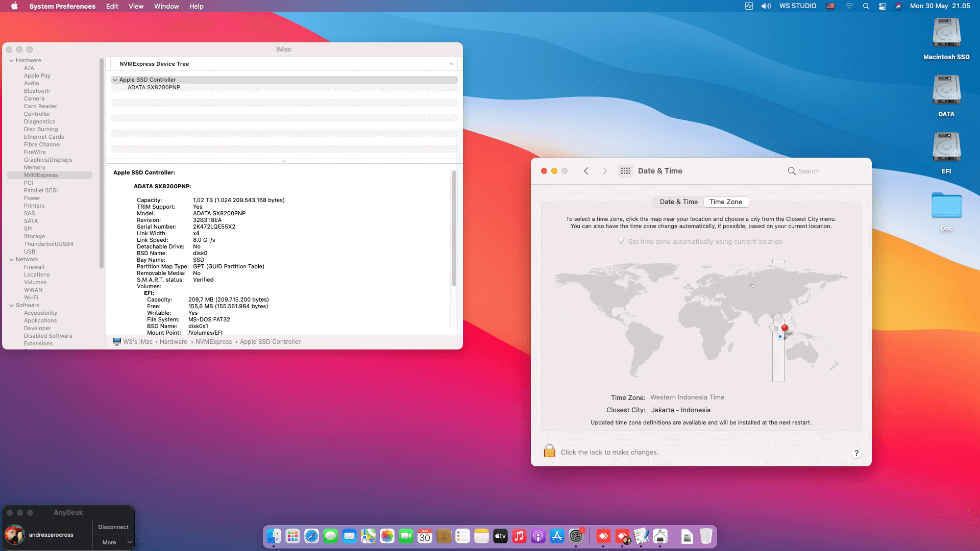The width and height of the screenshot is (980, 551).
Task: Open the Window menu
Action: point(166,6)
